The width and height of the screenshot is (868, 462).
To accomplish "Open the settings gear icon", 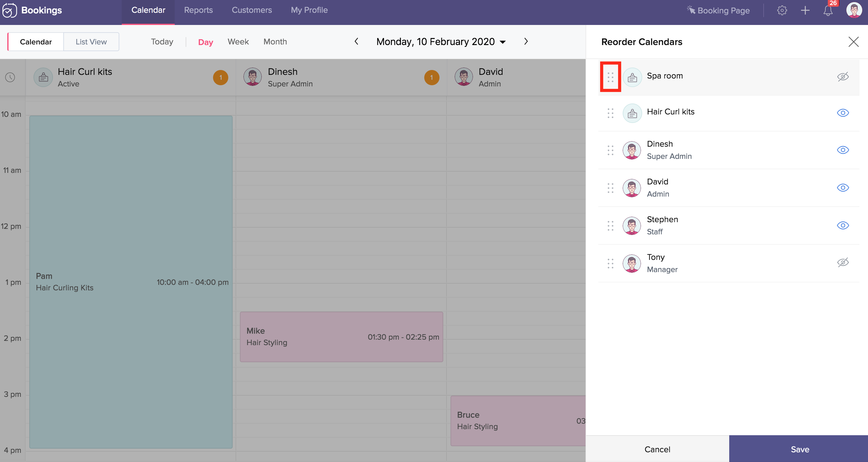I will click(x=782, y=10).
